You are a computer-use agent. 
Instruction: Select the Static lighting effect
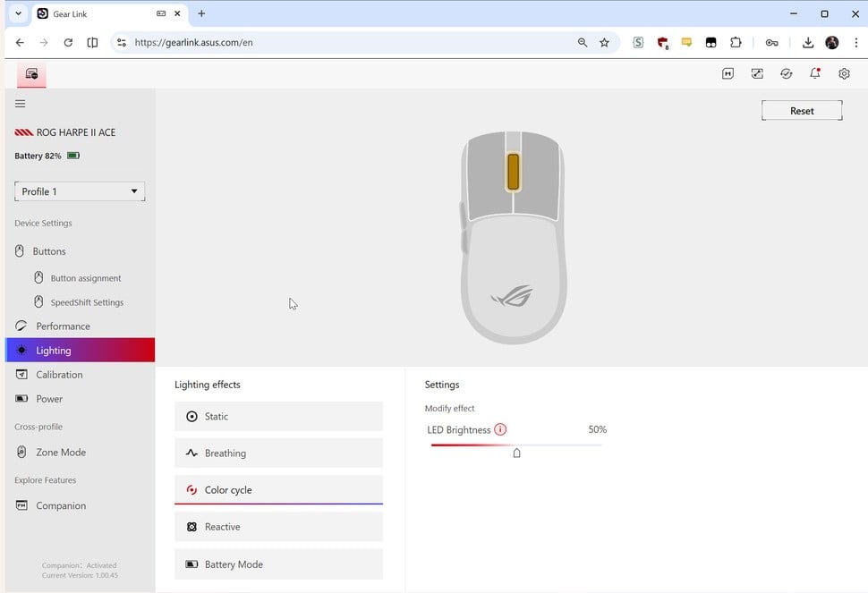click(278, 417)
